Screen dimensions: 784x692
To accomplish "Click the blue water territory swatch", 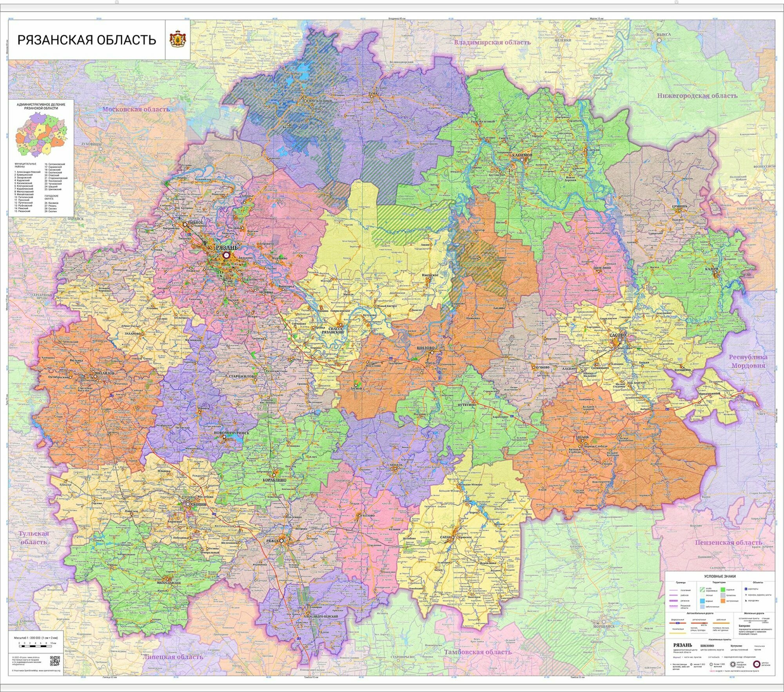I will [702, 601].
